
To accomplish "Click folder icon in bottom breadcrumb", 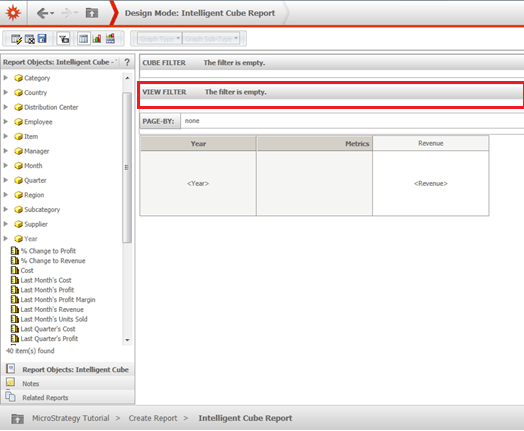I will point(17,419).
